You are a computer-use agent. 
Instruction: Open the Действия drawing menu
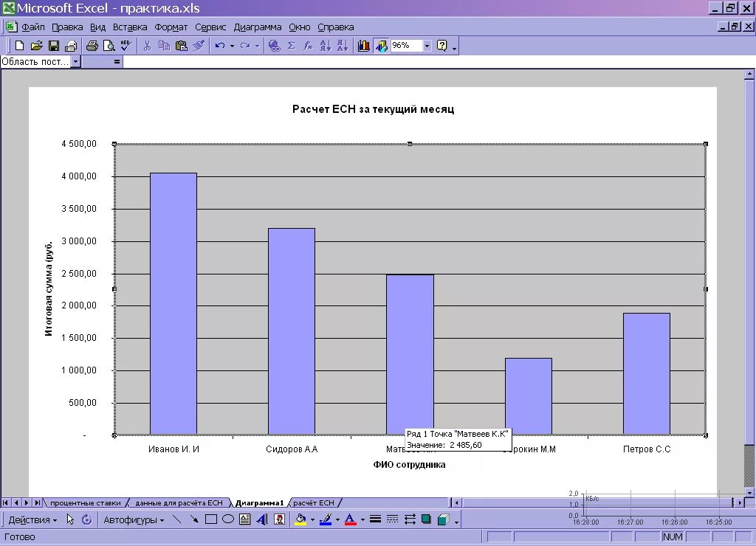(32, 520)
